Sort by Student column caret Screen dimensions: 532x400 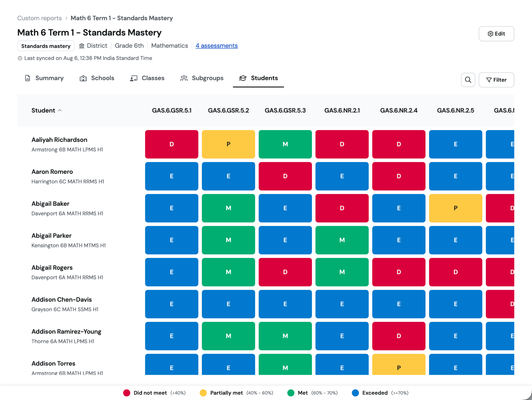pos(60,110)
